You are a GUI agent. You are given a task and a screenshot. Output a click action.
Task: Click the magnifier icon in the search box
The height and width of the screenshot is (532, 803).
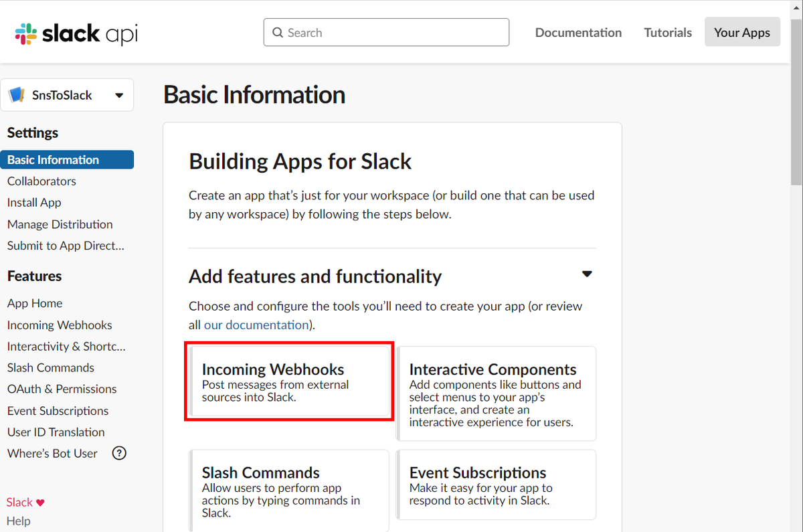pos(278,32)
